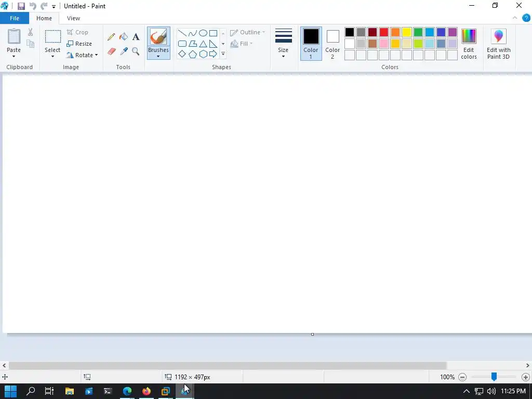Viewport: 532px width, 399px height.
Task: Expand the Shapes gallery more arrow
Action: point(223,54)
